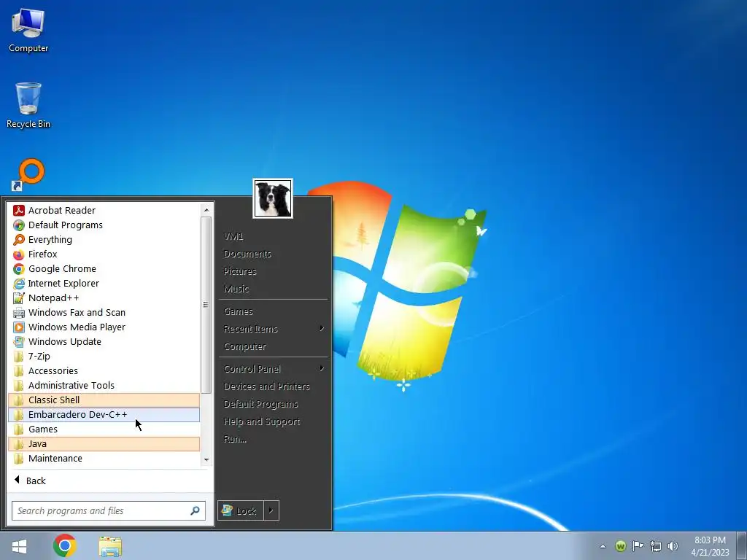Expand the Accessories folder
747x560 pixels.
pos(104,371)
